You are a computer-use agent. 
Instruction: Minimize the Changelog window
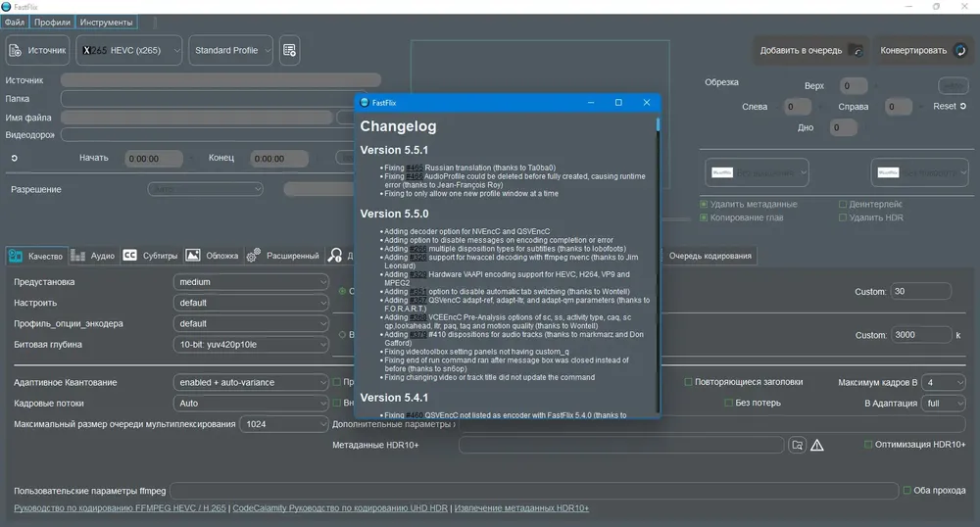[x=591, y=103]
